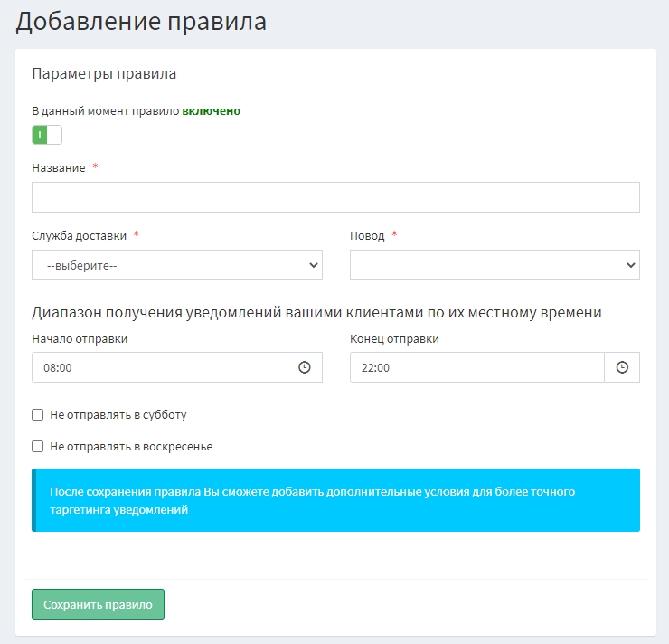Click the Не отправлять в субботу label text
The width and height of the screenshot is (669, 644).
pos(118,415)
